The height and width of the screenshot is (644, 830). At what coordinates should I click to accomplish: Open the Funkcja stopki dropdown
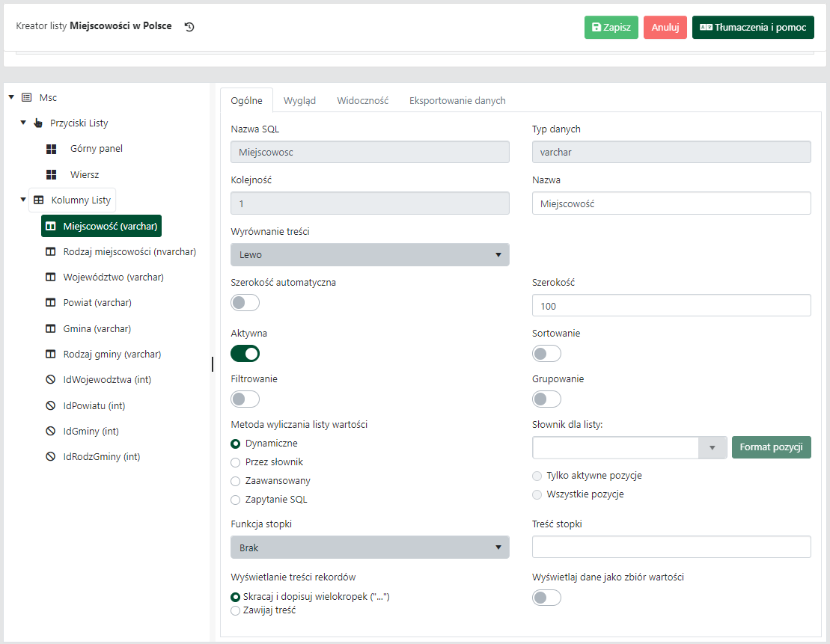click(370, 548)
